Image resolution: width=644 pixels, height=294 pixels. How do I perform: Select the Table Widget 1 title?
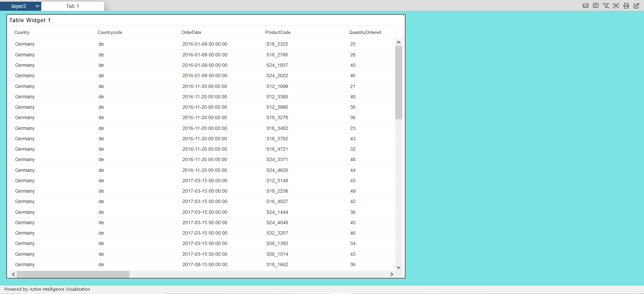(x=30, y=20)
